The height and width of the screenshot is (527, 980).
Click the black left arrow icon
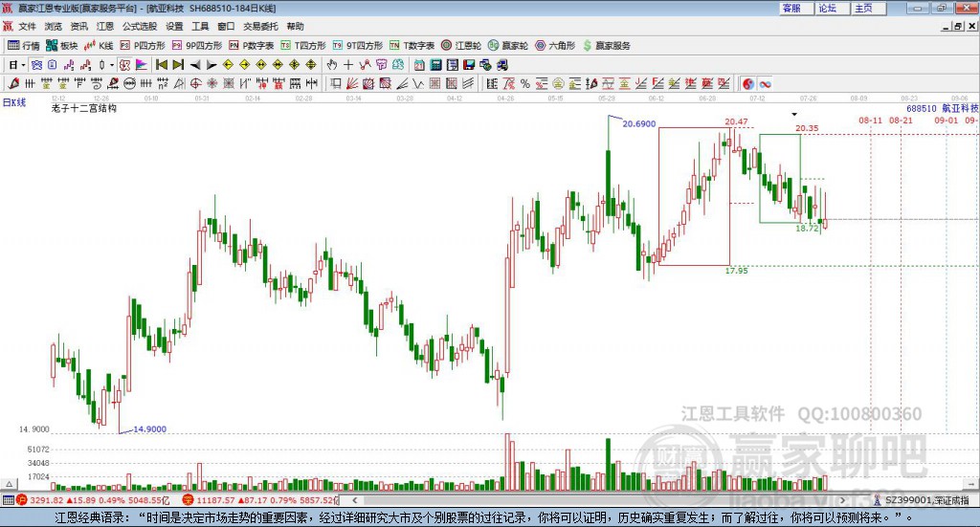pos(195,65)
